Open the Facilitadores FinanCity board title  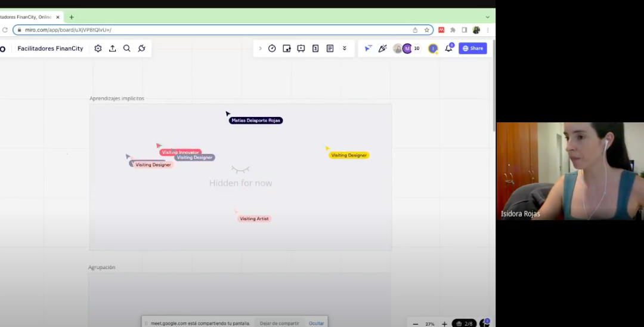tap(50, 48)
